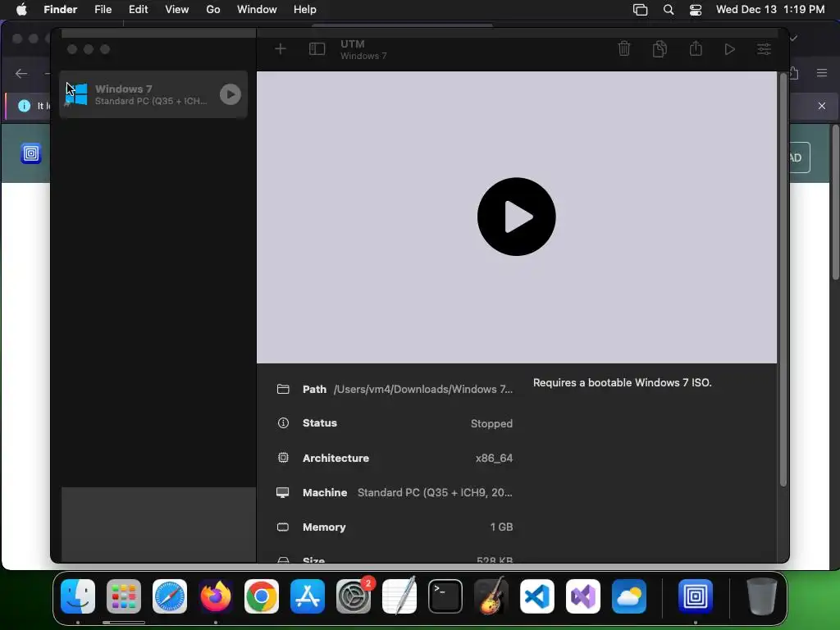Open TextEdit from the Dock
The width and height of the screenshot is (840, 630).
(399, 596)
